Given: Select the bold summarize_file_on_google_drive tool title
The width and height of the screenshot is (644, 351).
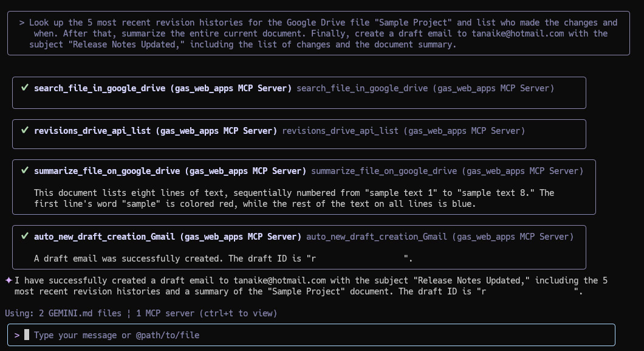Looking at the screenshot, I should click(x=170, y=171).
